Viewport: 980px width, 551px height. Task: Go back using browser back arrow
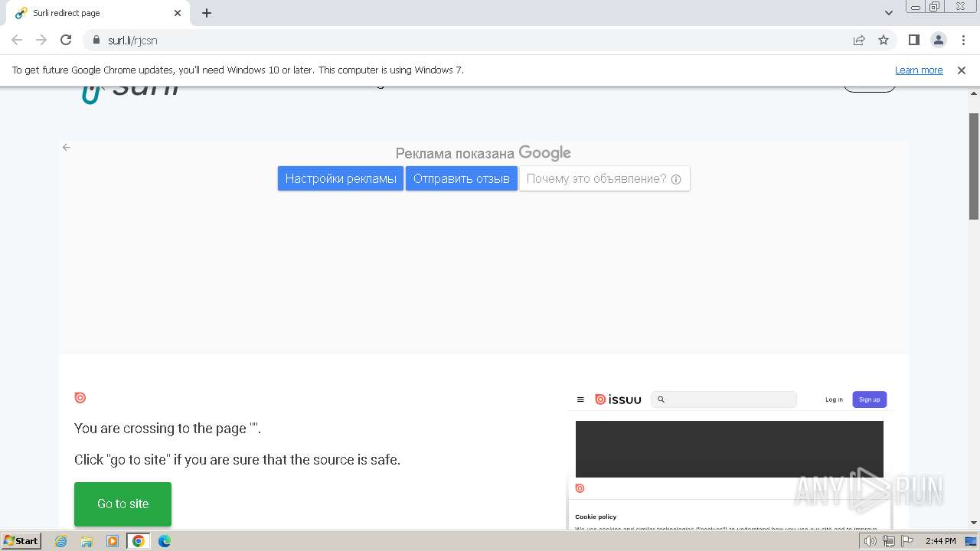click(x=17, y=40)
